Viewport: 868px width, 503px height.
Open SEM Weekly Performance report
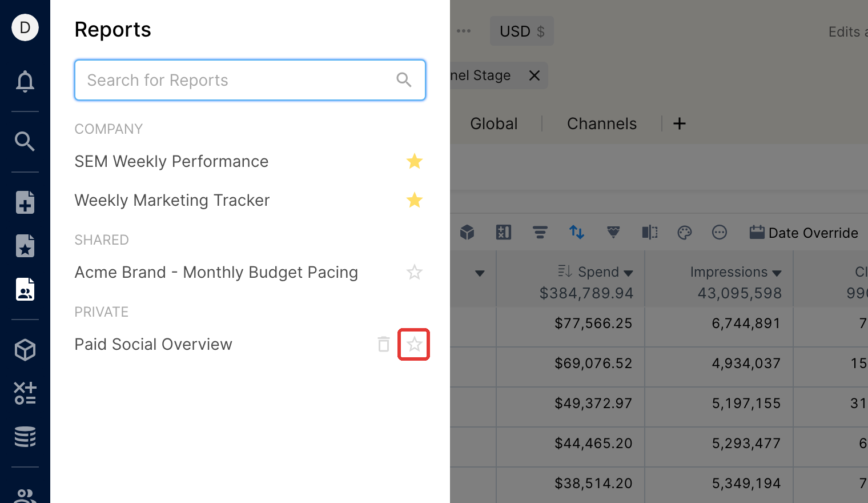click(x=171, y=161)
